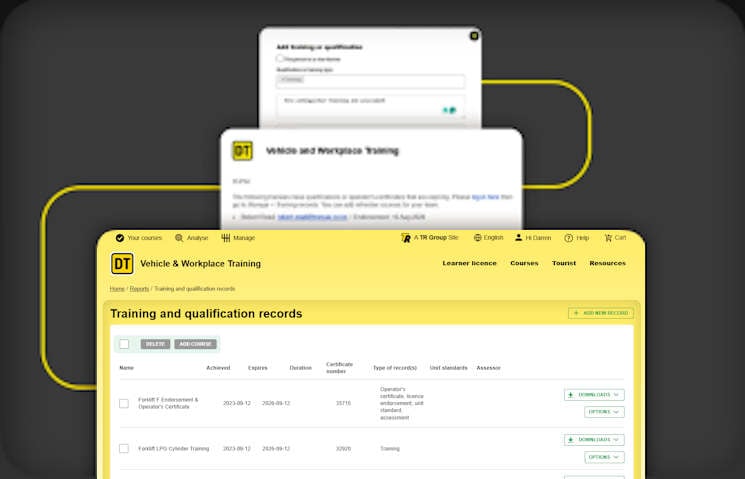The height and width of the screenshot is (479, 745).
Task: Open the Resources nav item
Action: point(607,263)
